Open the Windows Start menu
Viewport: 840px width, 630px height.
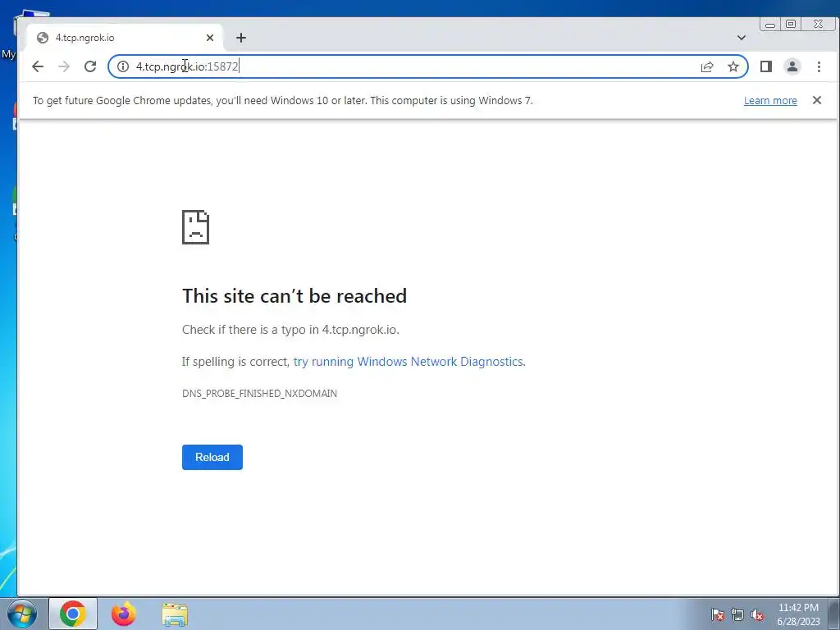22,614
